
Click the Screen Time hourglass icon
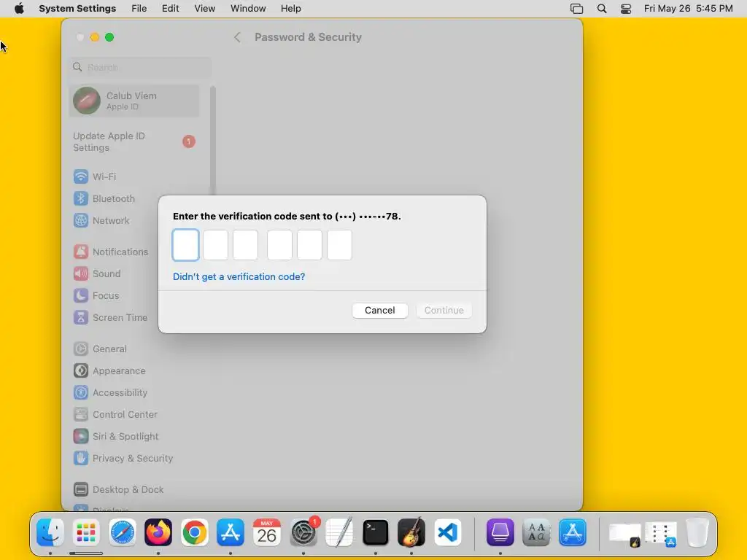pos(80,318)
